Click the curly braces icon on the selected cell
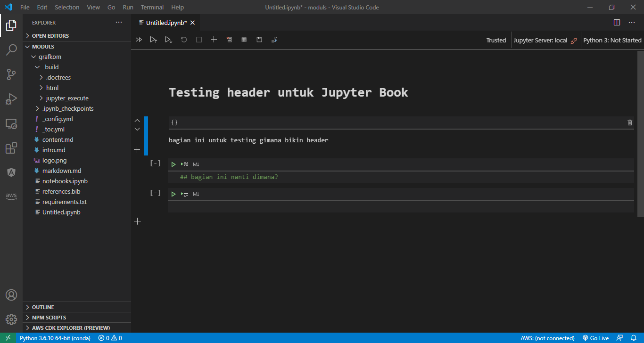The image size is (644, 343). tap(174, 122)
